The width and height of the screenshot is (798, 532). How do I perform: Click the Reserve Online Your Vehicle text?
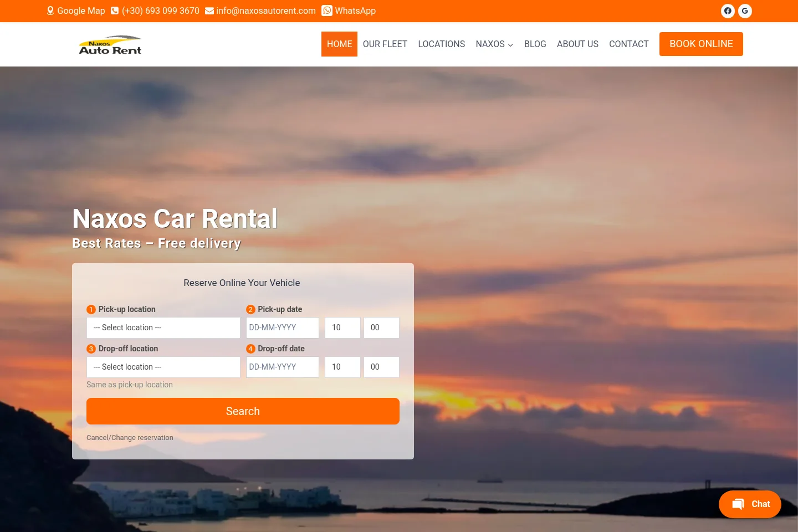[242, 283]
